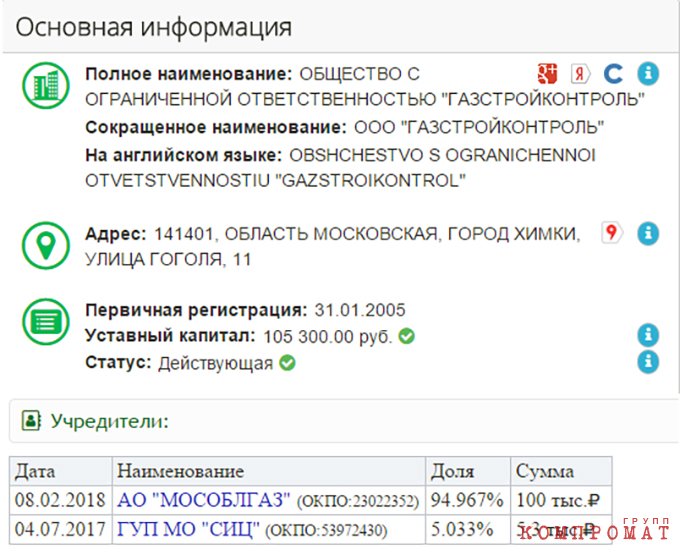Click the green location pin icon
This screenshot has width=680, height=560.
pos(46,245)
